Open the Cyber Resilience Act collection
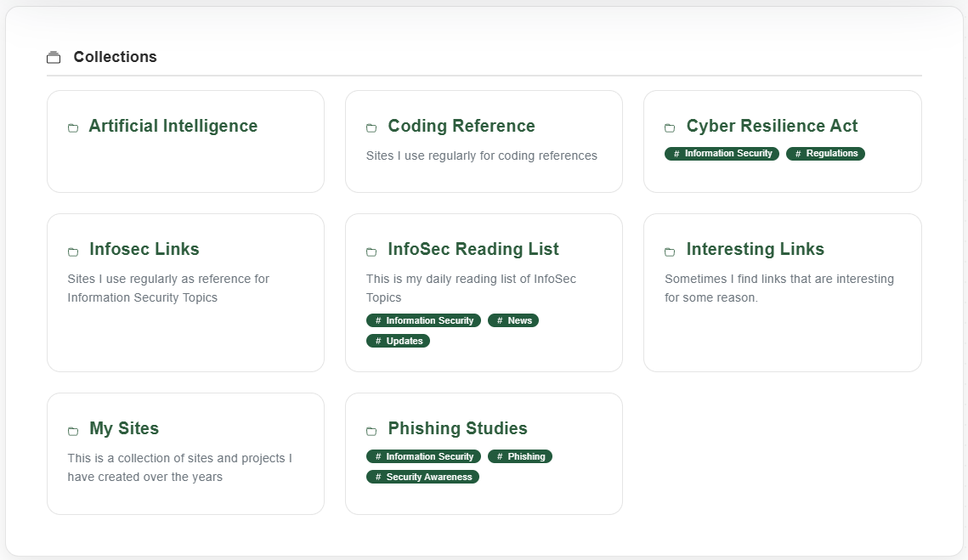The width and height of the screenshot is (968, 560). tap(772, 125)
